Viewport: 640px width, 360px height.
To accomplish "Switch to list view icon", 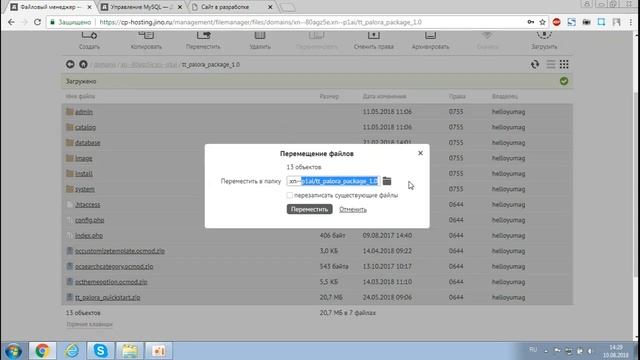I will tap(551, 64).
